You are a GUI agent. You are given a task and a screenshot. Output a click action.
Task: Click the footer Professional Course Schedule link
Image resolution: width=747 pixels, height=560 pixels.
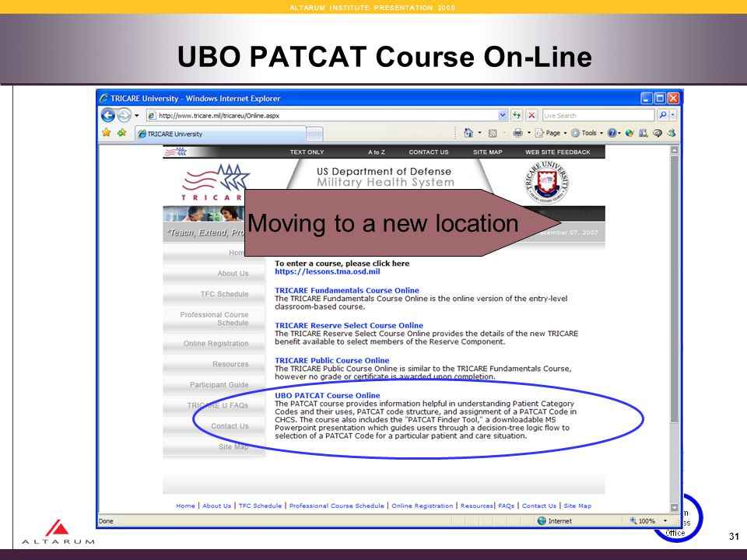tap(336, 506)
